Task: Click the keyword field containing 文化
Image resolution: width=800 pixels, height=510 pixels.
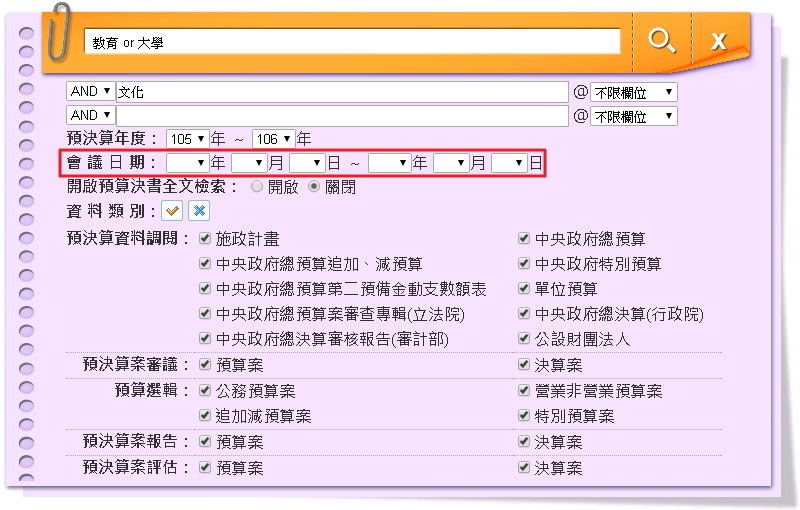Action: coord(342,92)
